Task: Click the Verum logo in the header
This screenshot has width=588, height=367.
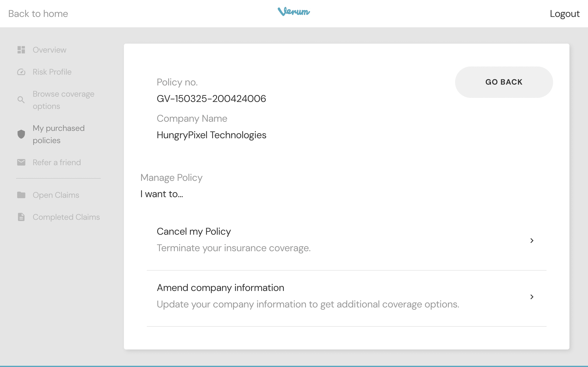Action: [294, 12]
